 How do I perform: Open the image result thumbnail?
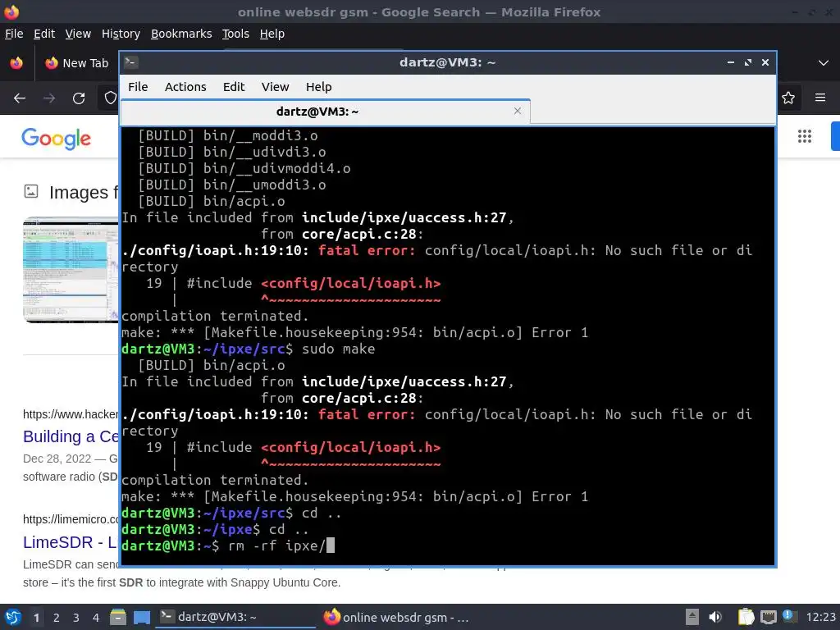pyautogui.click(x=71, y=269)
